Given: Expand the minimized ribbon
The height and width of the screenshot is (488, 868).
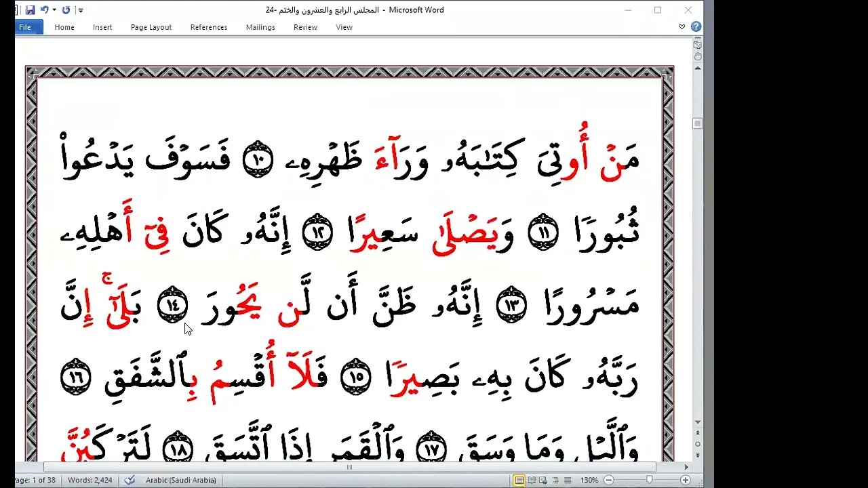Looking at the screenshot, I should coord(682,27).
